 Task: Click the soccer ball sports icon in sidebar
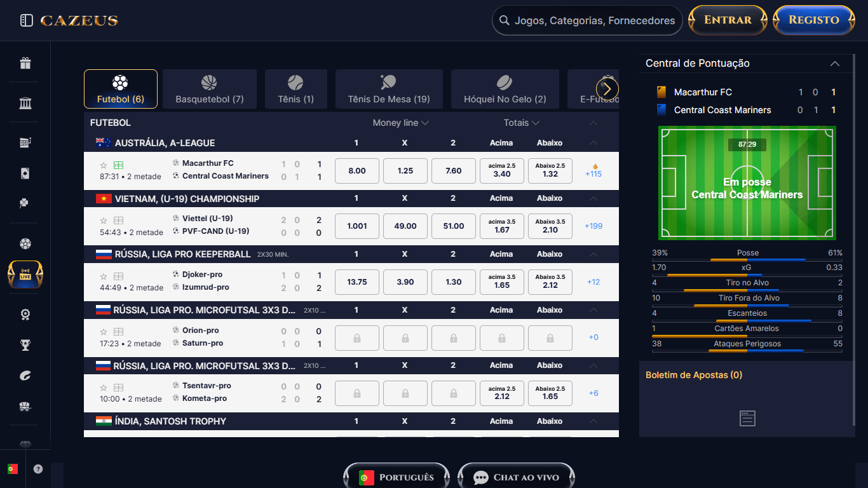(x=24, y=243)
